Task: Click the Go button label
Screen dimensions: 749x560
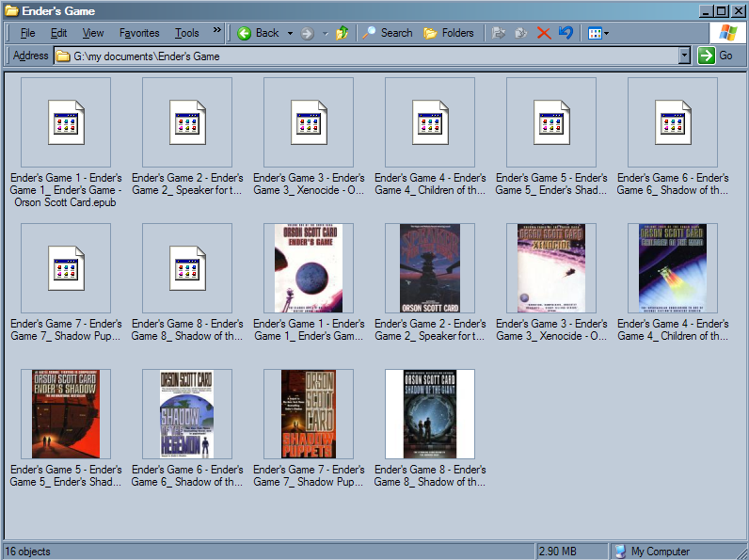Action: 725,56
